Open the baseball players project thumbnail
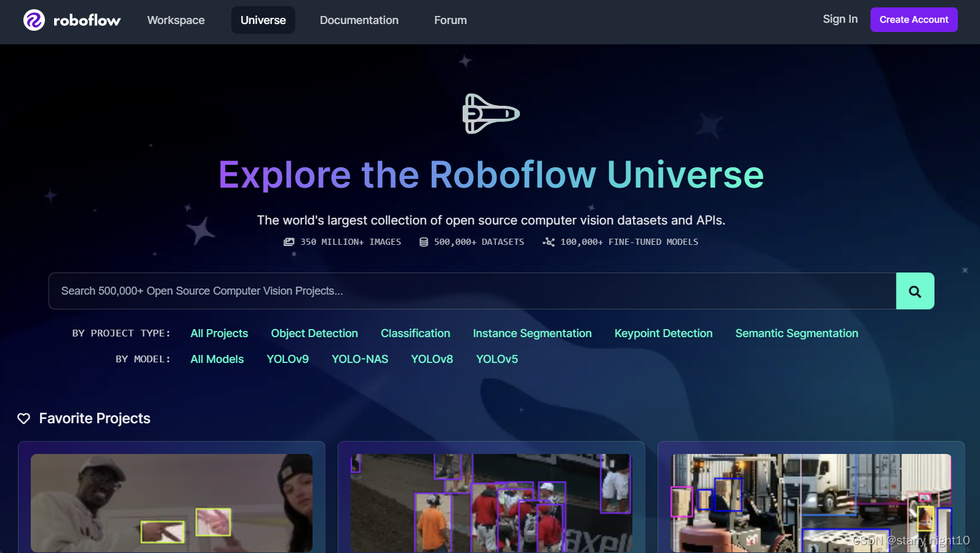980x553 pixels. [492, 503]
